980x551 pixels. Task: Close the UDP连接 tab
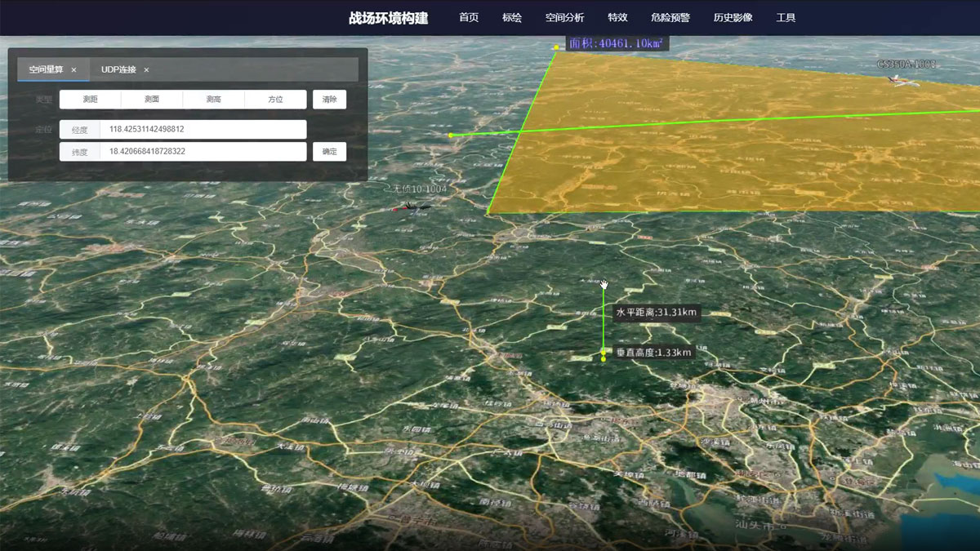[x=146, y=70]
